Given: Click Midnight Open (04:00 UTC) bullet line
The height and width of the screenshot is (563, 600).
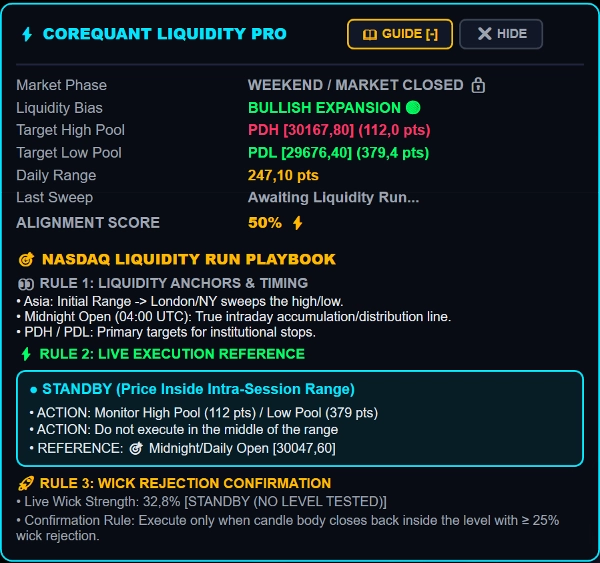Looking at the screenshot, I should 234,317.
